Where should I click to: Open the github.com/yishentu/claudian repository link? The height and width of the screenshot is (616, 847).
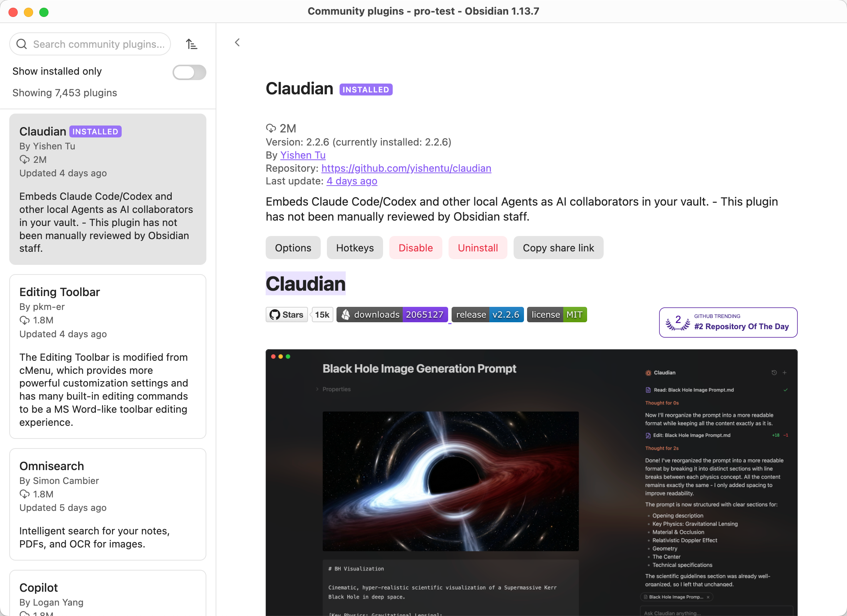(x=406, y=168)
